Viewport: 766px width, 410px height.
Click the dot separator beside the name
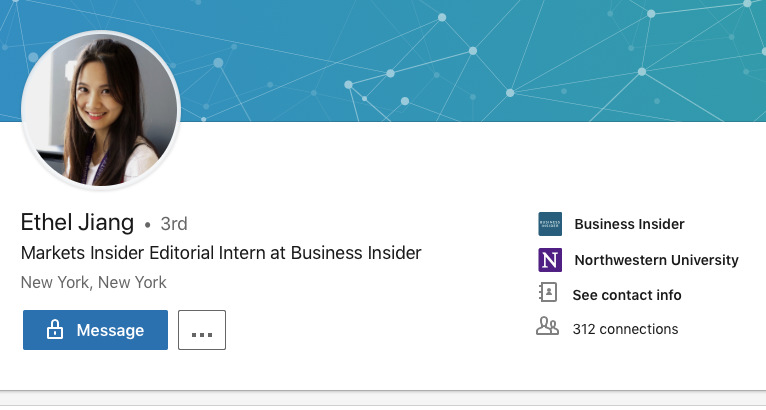(148, 224)
